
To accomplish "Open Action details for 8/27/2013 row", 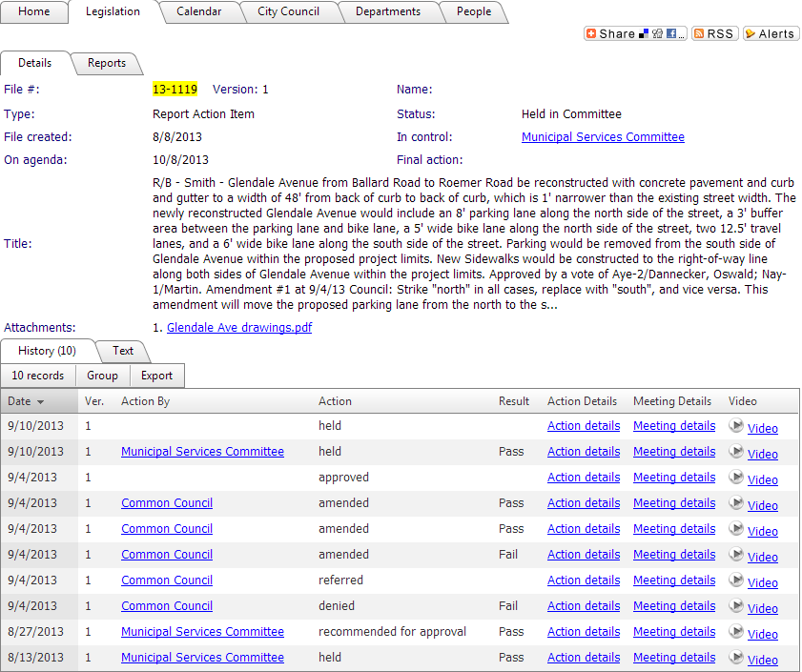I will 584,632.
